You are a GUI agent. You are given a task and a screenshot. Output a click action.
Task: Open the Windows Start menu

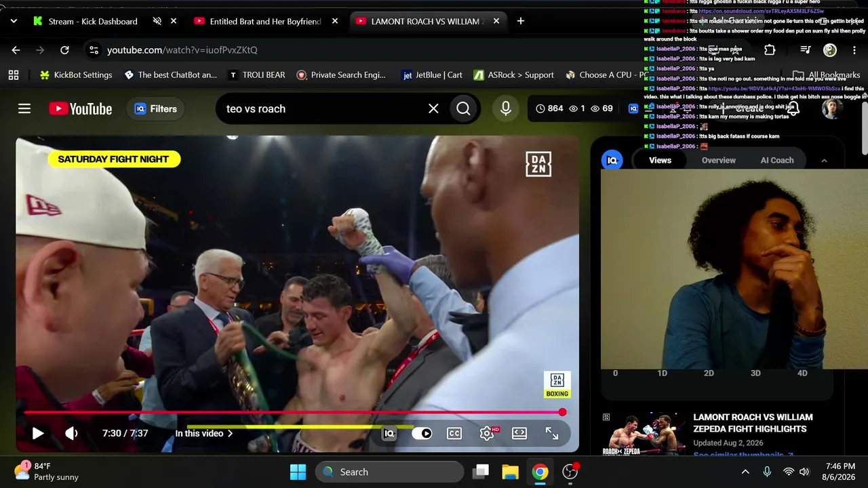298,472
